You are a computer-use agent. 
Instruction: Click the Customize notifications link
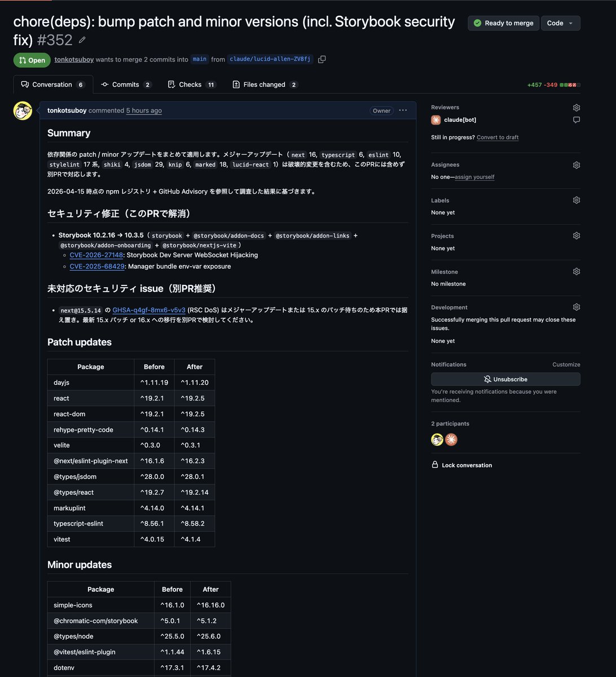(x=566, y=364)
